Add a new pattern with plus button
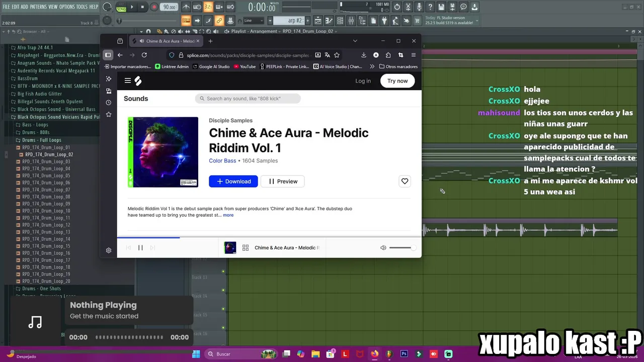The height and width of the screenshot is (362, 644). pyautogui.click(x=307, y=21)
